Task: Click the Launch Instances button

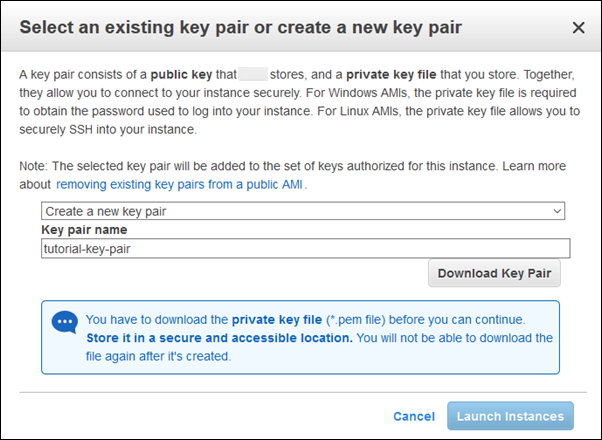Action: [511, 416]
